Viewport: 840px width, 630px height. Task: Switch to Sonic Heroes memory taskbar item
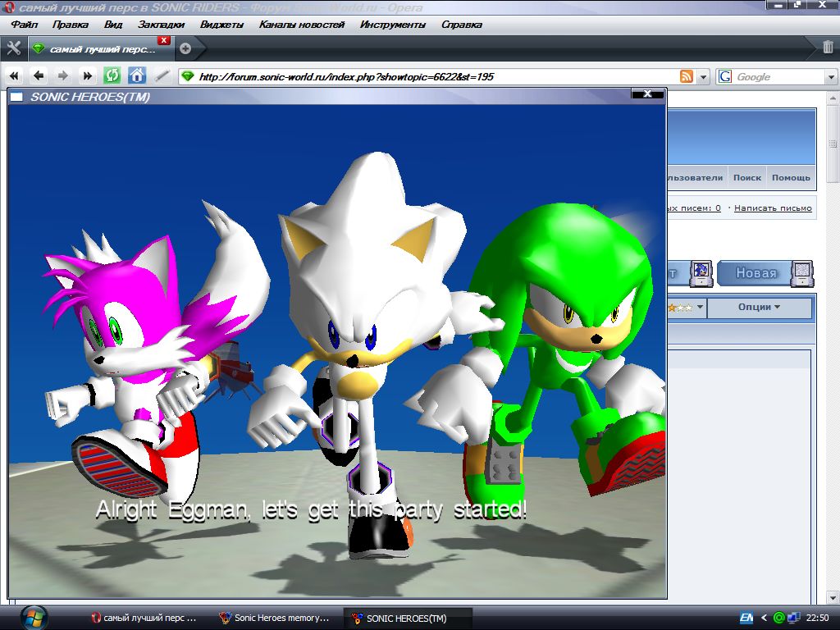(x=275, y=618)
